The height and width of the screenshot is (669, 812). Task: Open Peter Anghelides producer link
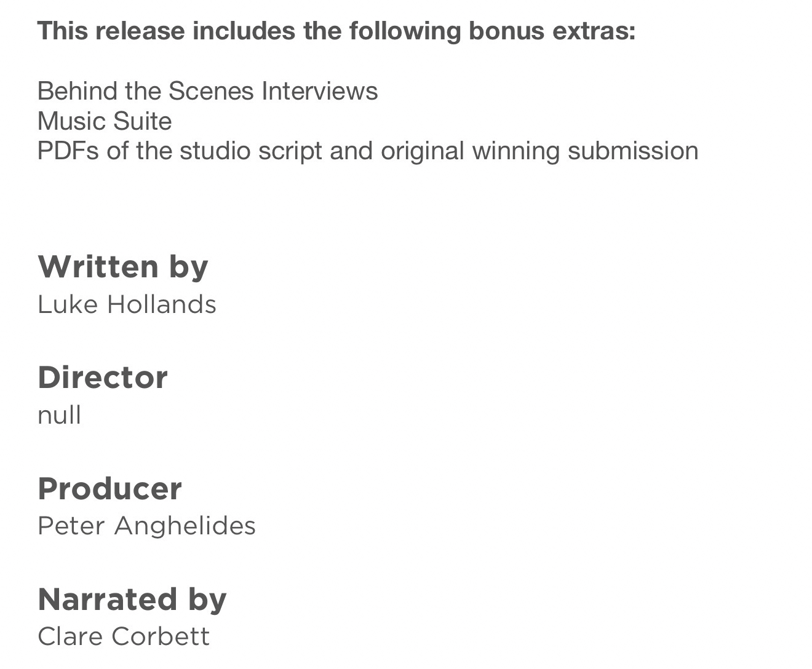(x=146, y=526)
